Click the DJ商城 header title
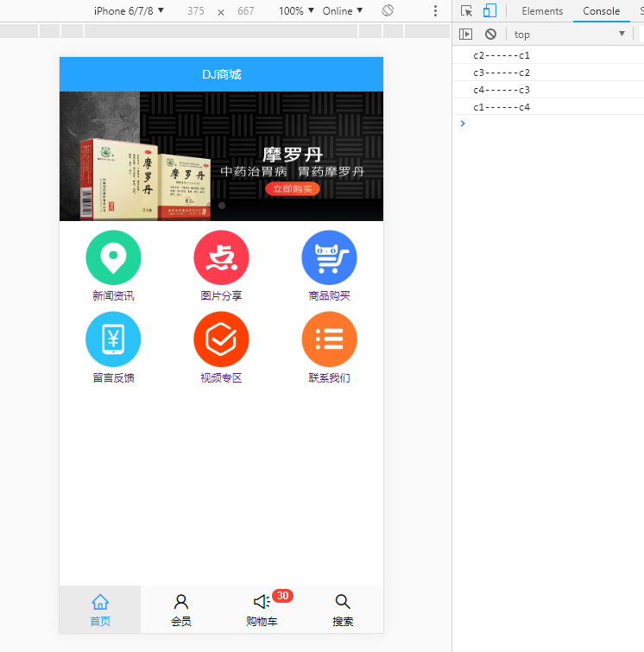 (x=221, y=74)
